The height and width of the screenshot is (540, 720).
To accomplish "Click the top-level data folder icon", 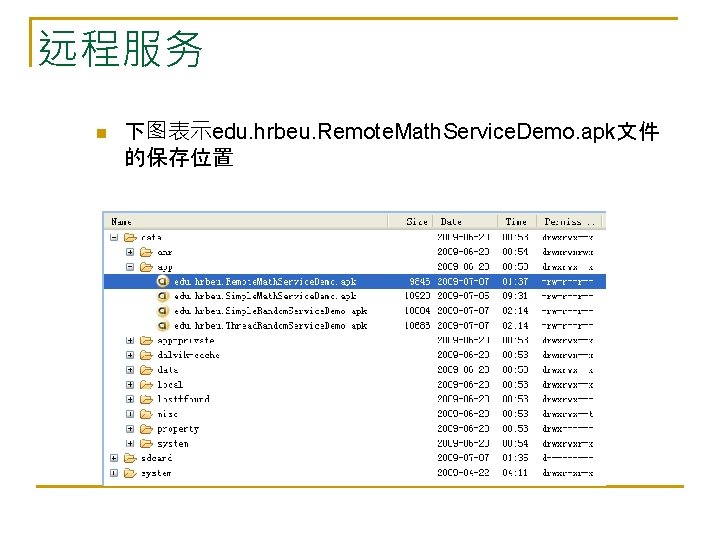I will (x=130, y=237).
